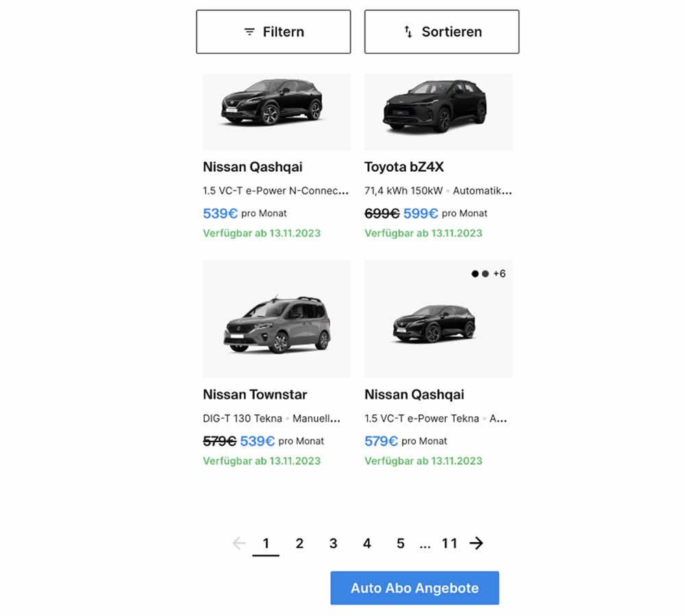Screen dimensions: 685x616
Task: Open the Nissan Townstar listing title
Action: 255,395
